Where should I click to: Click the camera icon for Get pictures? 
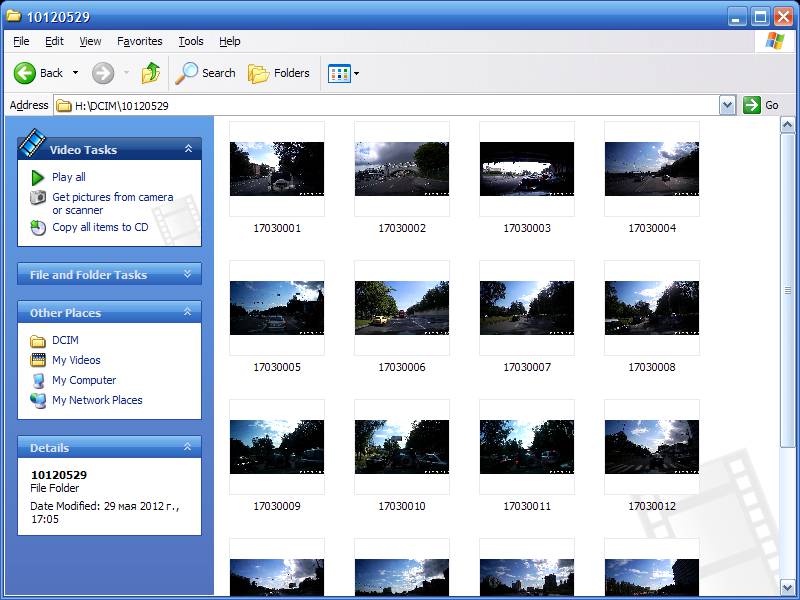click(38, 197)
